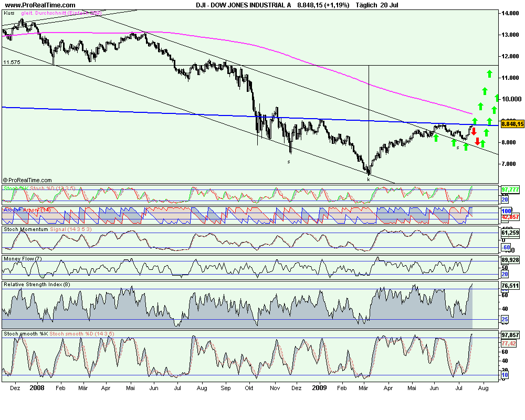The height and width of the screenshot is (420, 525).
Task: Click the 97,857 Stoch smooth value
Action: (510, 335)
